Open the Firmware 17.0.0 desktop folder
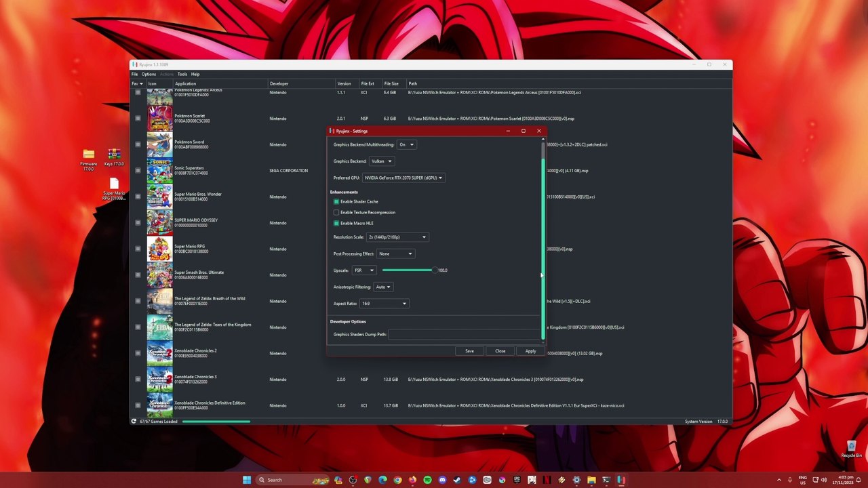Screen dimensions: 868x488 click(x=89, y=159)
